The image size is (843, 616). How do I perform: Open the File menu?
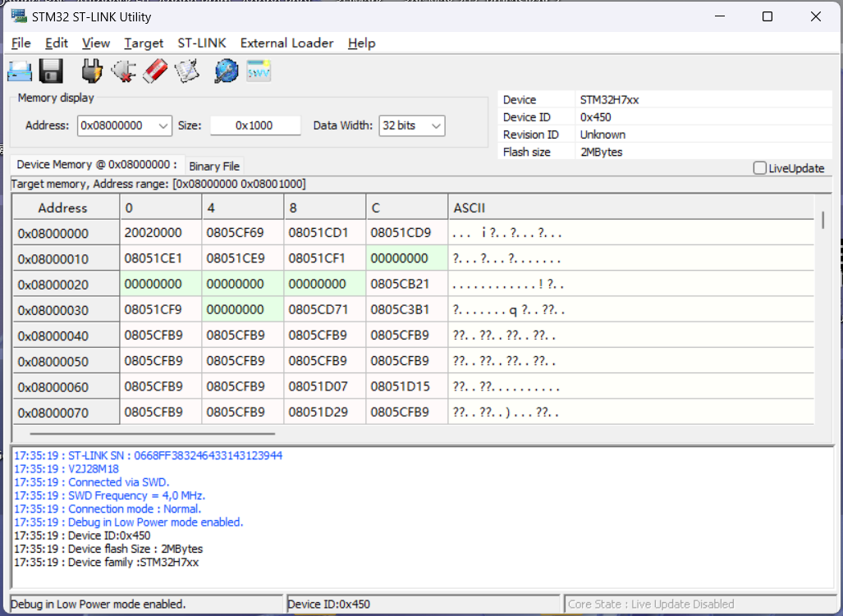(21, 43)
